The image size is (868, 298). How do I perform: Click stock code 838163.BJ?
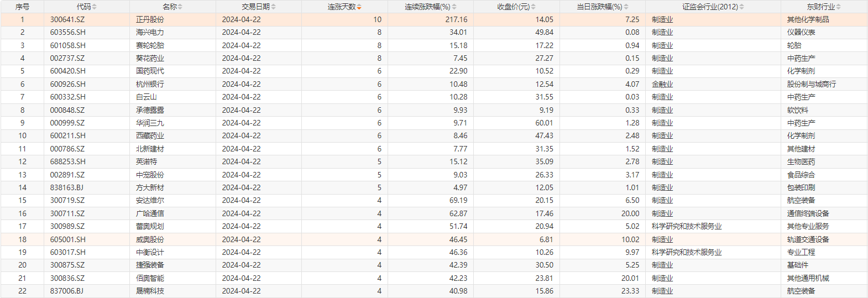pyautogui.click(x=67, y=187)
